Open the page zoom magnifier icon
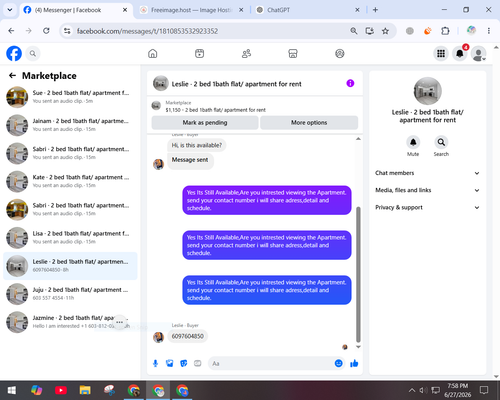Image resolution: width=500 pixels, height=400 pixels. [354, 31]
